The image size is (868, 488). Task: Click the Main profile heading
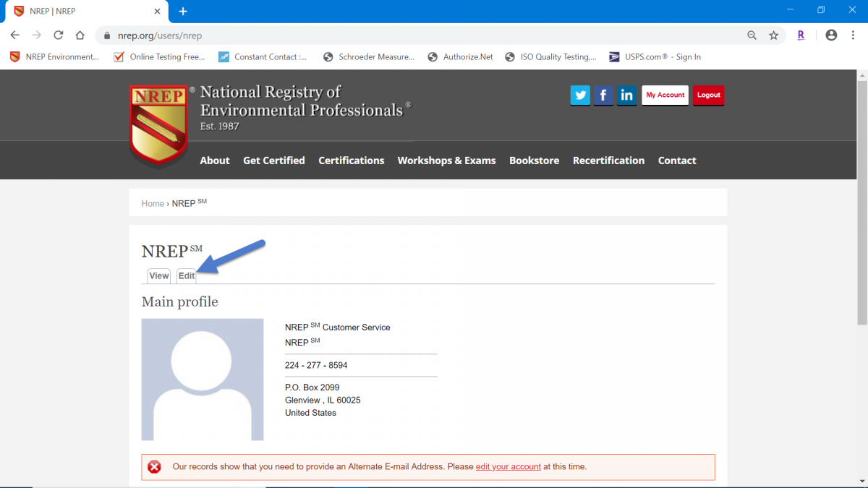coord(180,301)
